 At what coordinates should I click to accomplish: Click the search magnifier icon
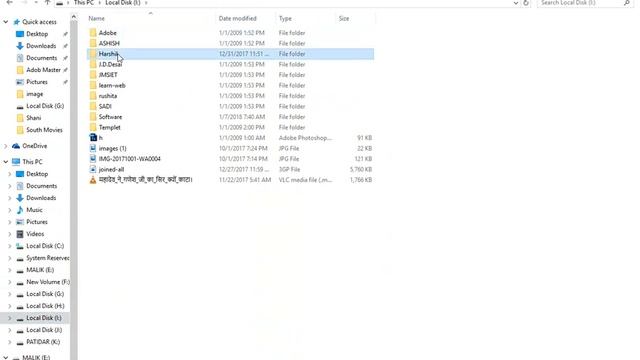[x=627, y=3]
